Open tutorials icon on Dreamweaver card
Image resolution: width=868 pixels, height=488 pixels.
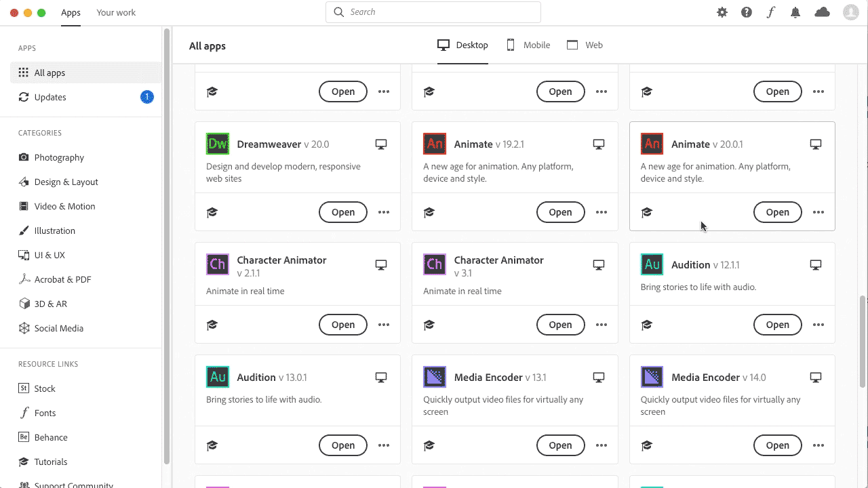point(212,212)
